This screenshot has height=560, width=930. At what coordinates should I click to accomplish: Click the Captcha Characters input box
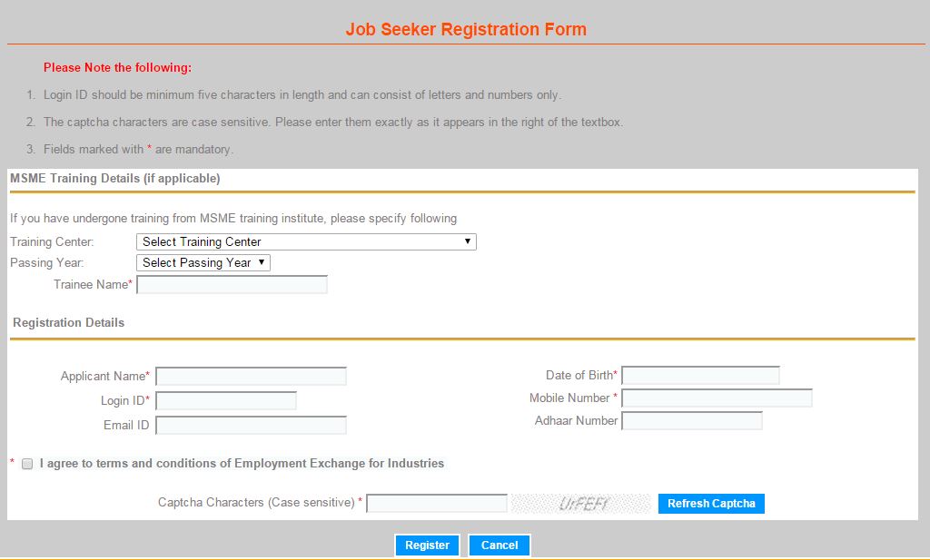437,503
